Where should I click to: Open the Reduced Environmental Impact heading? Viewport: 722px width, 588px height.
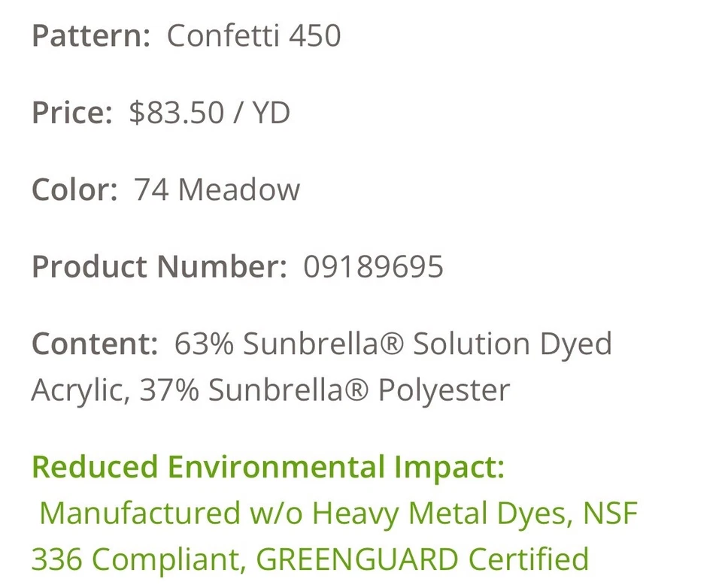tap(268, 468)
